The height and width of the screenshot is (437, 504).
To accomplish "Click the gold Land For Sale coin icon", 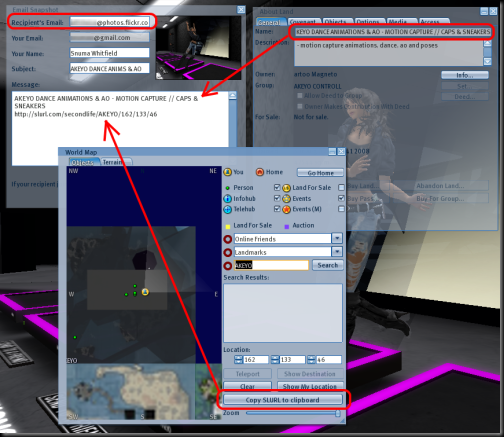I will point(286,188).
